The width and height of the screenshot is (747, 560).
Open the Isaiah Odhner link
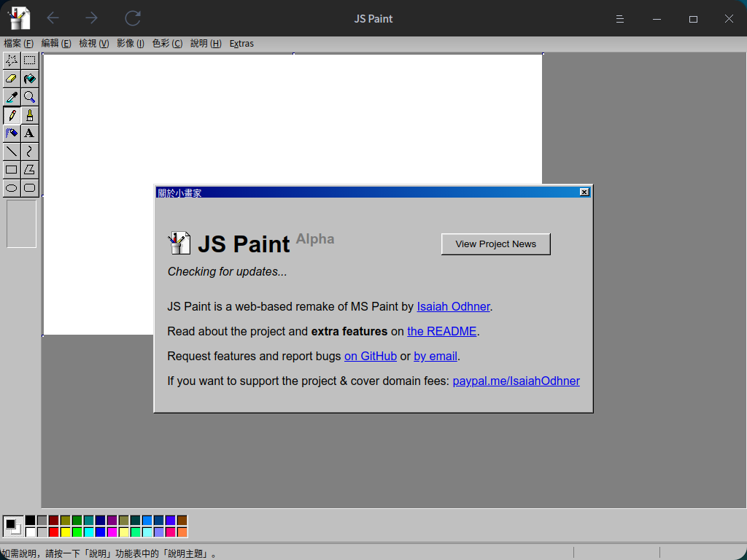[453, 307]
